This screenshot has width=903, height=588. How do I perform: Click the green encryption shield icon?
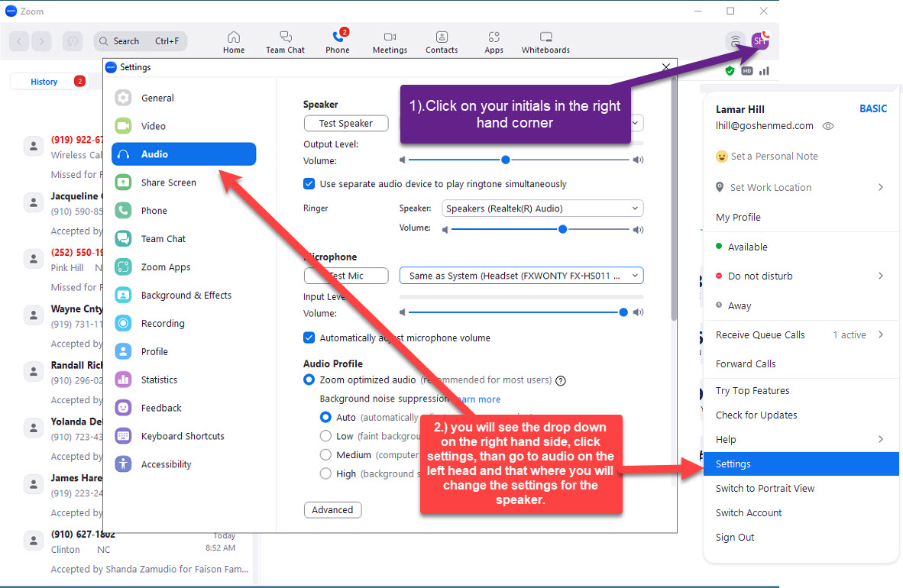[730, 71]
